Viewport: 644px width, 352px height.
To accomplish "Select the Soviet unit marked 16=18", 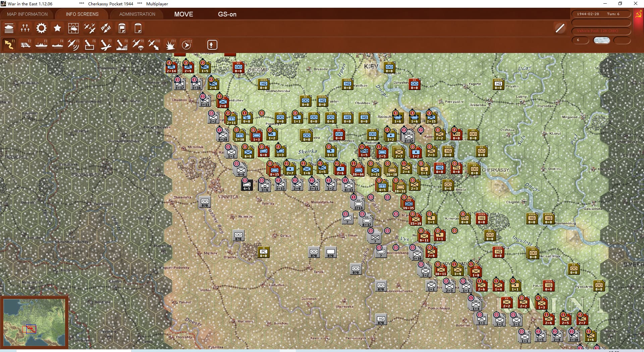I will point(391,170).
